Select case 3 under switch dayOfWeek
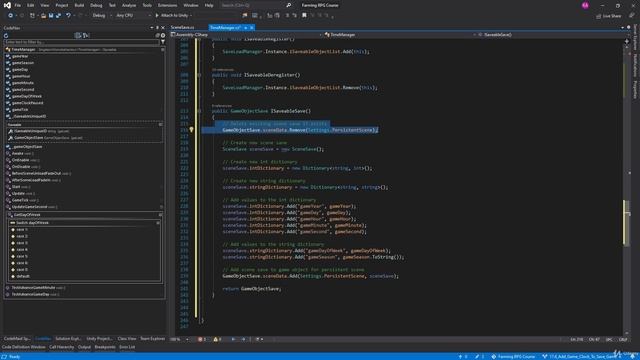The image size is (640, 360). pos(22,243)
